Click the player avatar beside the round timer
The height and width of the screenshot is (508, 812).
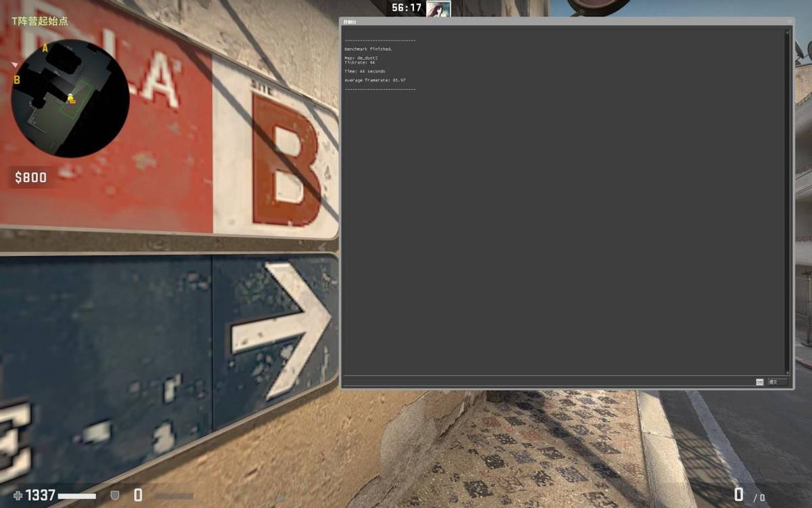[x=438, y=8]
